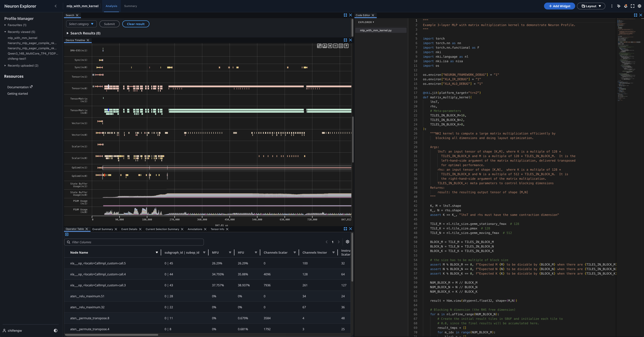The height and width of the screenshot is (337, 644).
Task: Open the Channels Vector column filter arrow
Action: [x=334, y=252]
